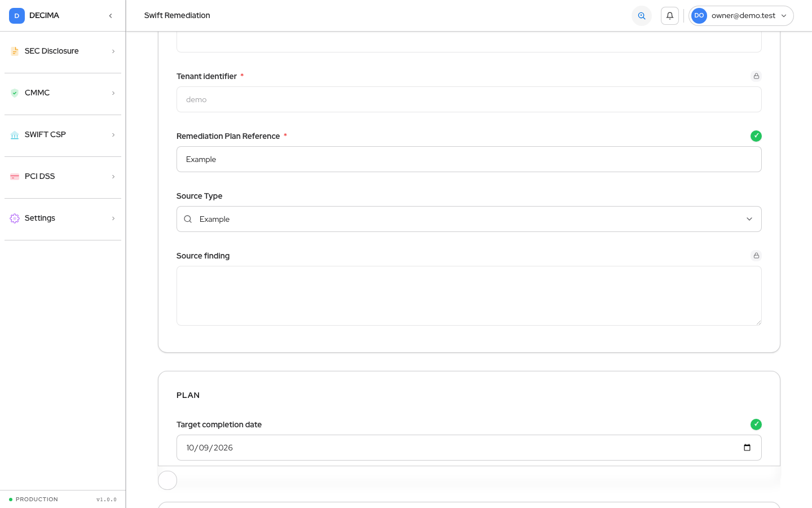Open the Source Type dropdown arrow
Screen dimensions: 812x508
pyautogui.click(x=749, y=219)
